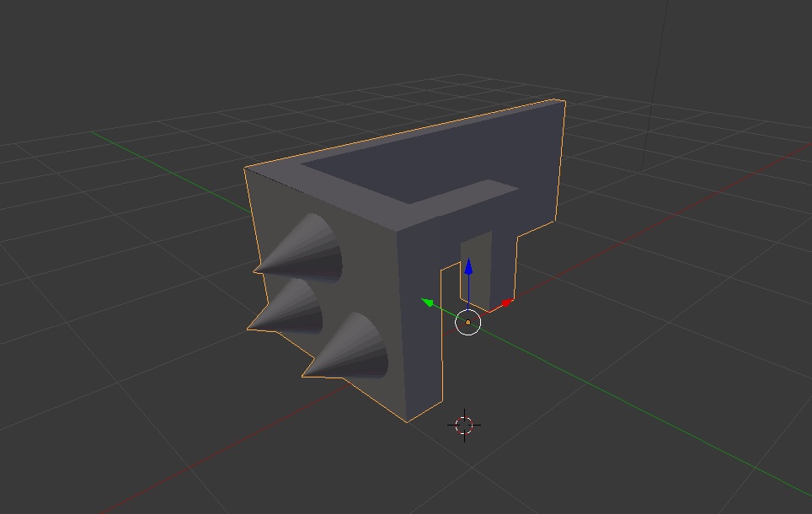Click the front leg's side face

420,316
